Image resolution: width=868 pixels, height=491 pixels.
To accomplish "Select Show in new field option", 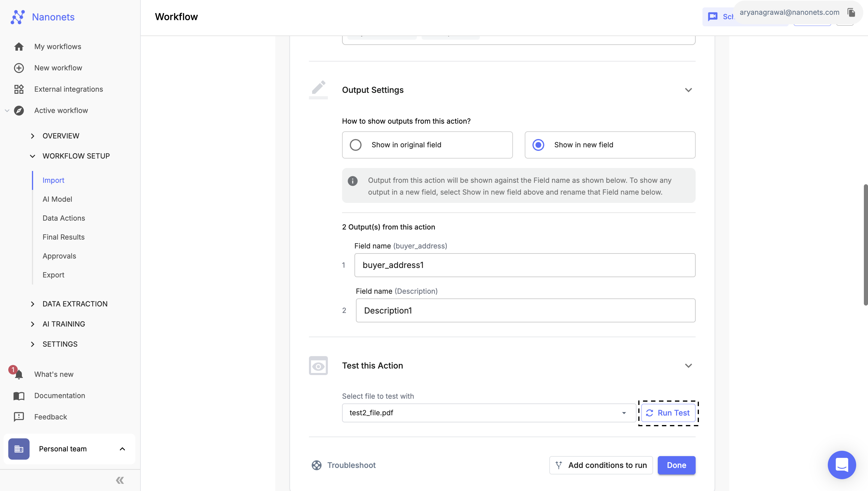I will (x=610, y=145).
